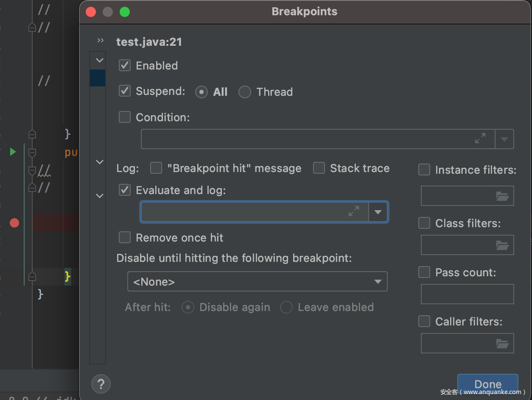Check the Remove once hit option
Viewport: 532px width, 400px height.
point(125,237)
